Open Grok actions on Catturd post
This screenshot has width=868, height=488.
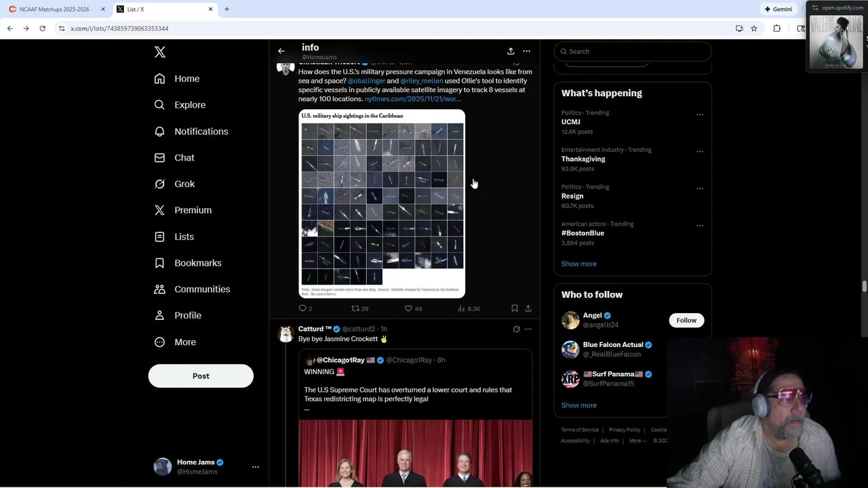pyautogui.click(x=516, y=329)
